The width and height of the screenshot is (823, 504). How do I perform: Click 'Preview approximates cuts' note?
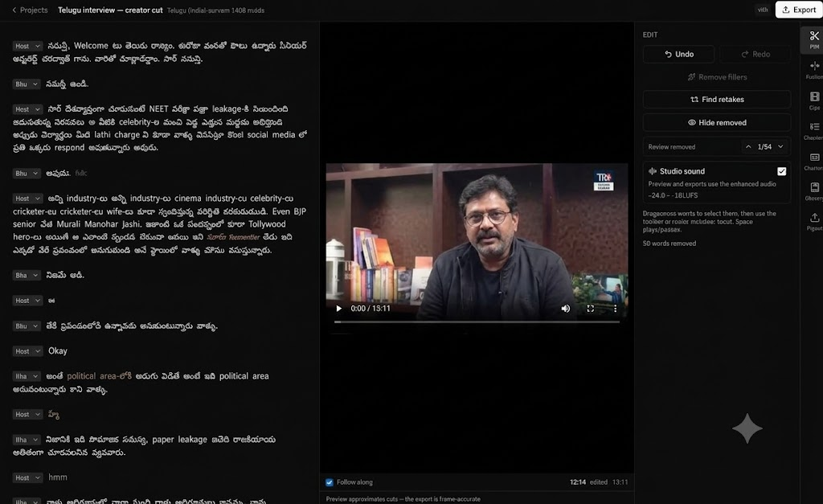pos(403,499)
